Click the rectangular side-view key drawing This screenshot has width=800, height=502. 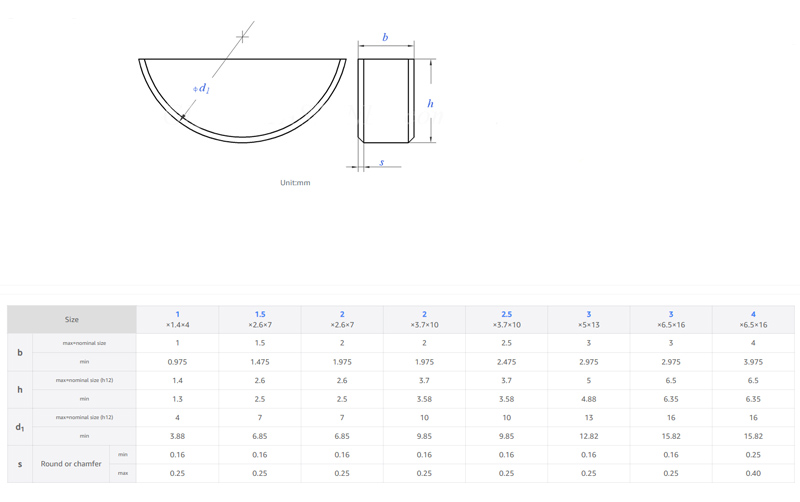[386, 100]
